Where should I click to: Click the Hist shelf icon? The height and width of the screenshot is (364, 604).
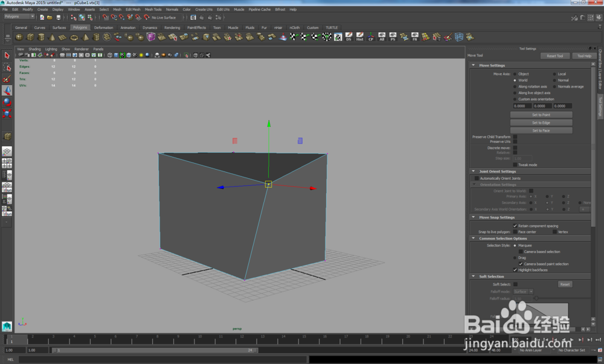pos(360,37)
